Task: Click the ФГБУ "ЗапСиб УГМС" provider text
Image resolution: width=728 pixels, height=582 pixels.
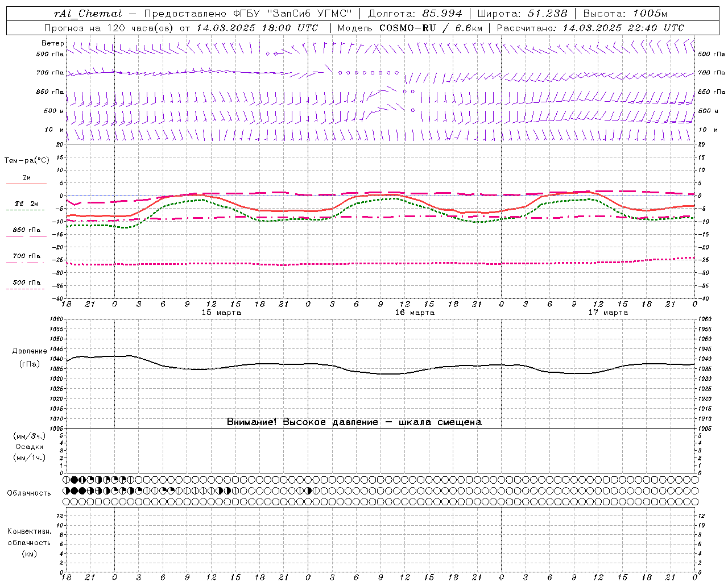Action: click(x=293, y=14)
